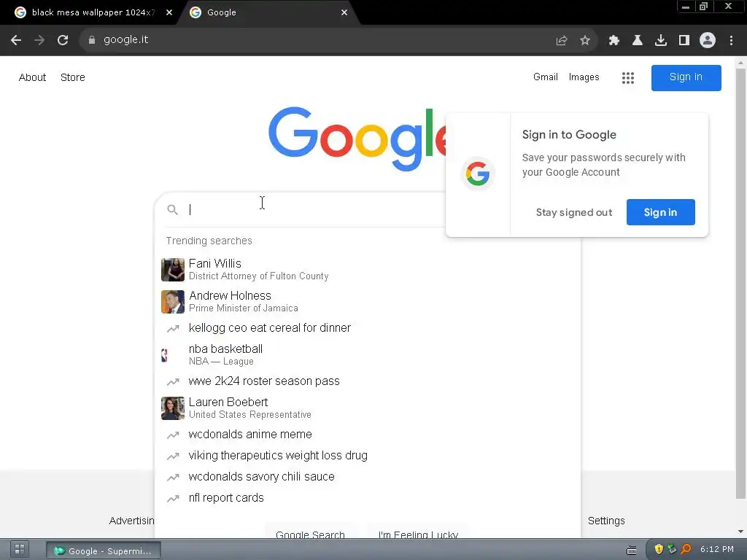The width and height of the screenshot is (747, 560).
Task: Focus the Google search input field
Action: [314, 209]
